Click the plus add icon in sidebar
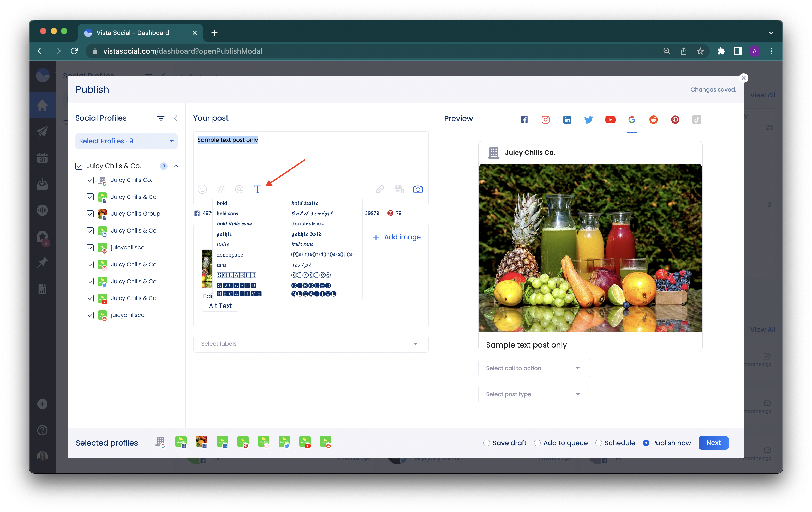This screenshot has width=812, height=512. pos(42,404)
